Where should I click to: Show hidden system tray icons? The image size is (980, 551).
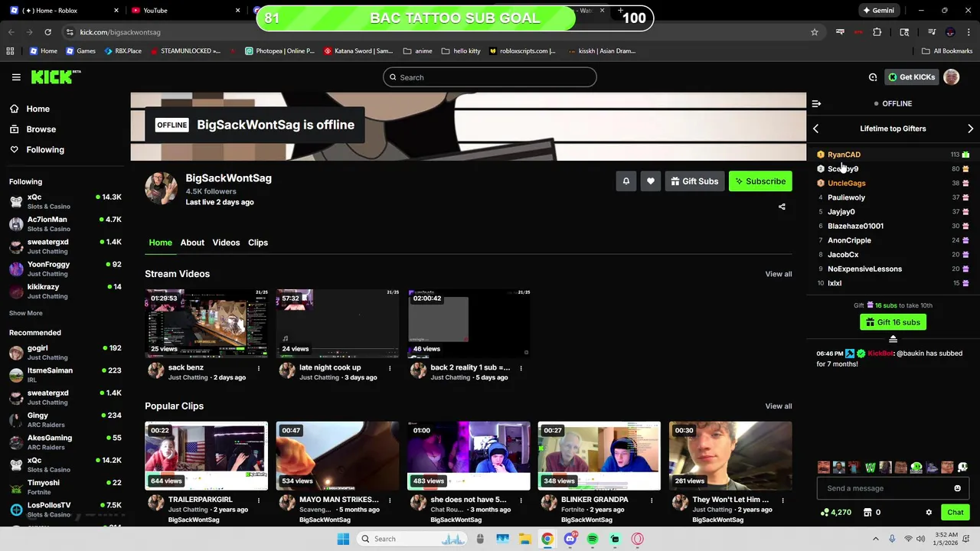click(x=876, y=539)
